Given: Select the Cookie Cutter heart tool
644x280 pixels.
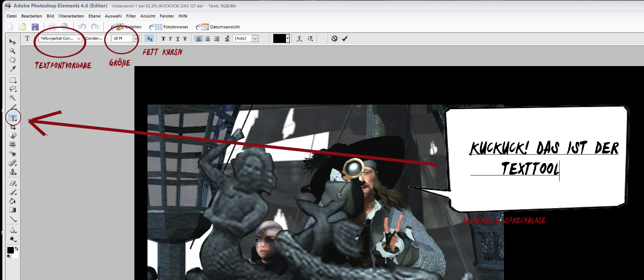Looking at the screenshot, I should coord(13,136).
